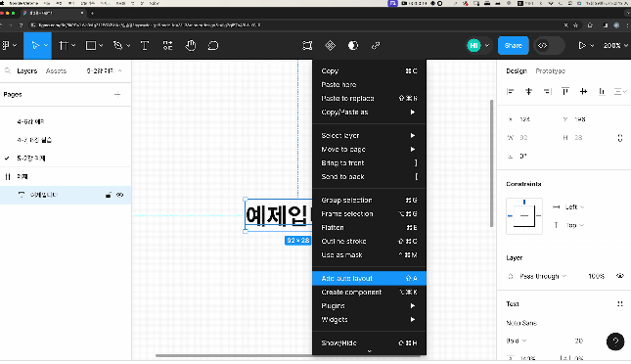The image size is (631, 364).
Task: Select the Move tool in toolbar
Action: [35, 45]
